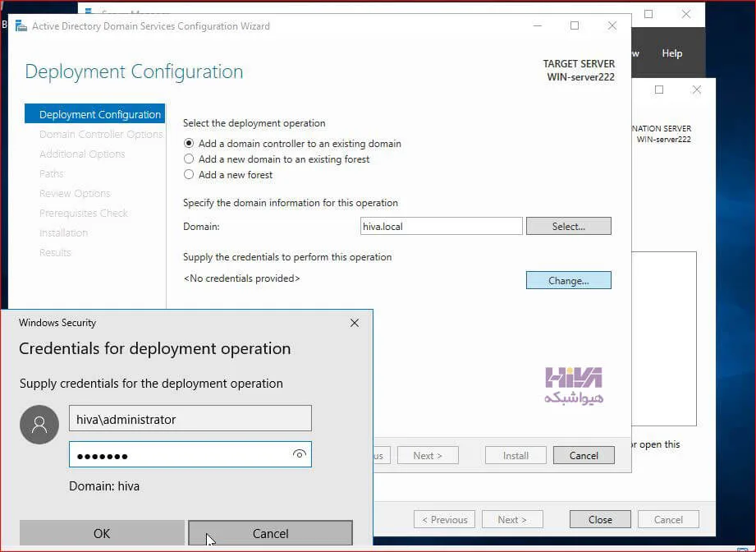Minimize the AD DS Configuration Wizard window

point(538,25)
